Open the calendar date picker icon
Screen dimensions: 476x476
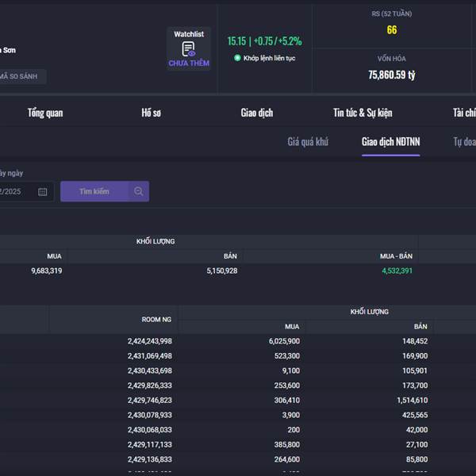(43, 191)
